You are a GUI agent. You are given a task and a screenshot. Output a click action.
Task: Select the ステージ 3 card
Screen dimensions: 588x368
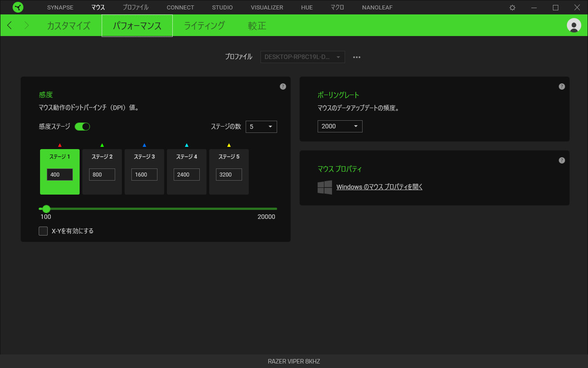(144, 172)
